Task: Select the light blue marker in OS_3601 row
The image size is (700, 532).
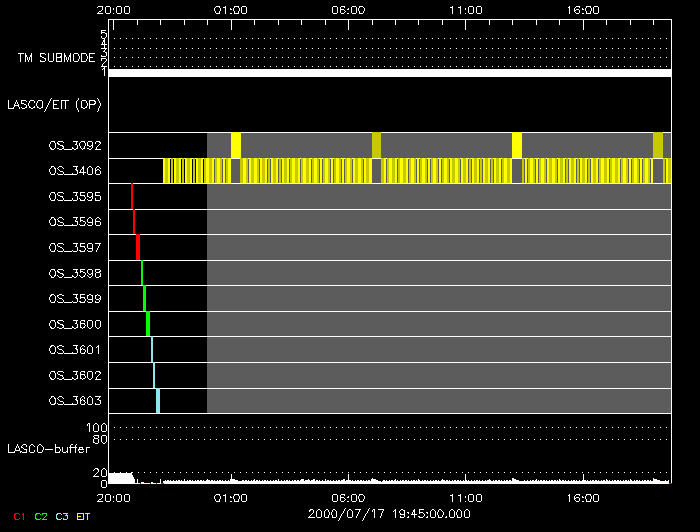Action: pyautogui.click(x=152, y=349)
